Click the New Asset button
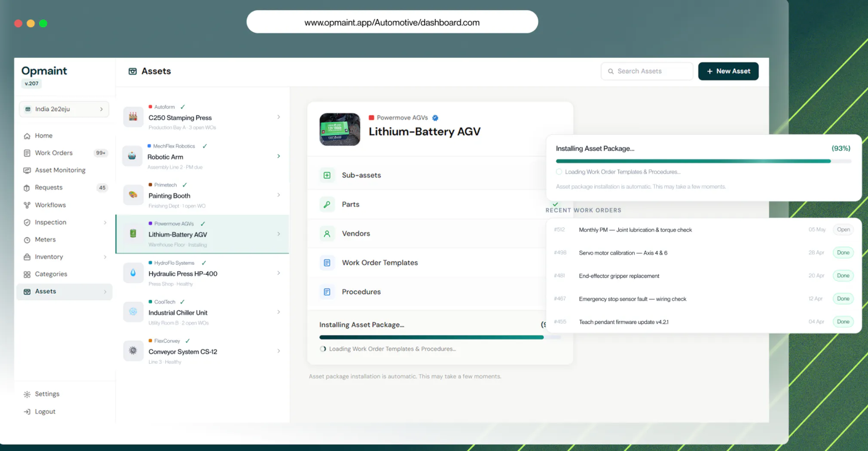The height and width of the screenshot is (451, 868). pos(728,71)
